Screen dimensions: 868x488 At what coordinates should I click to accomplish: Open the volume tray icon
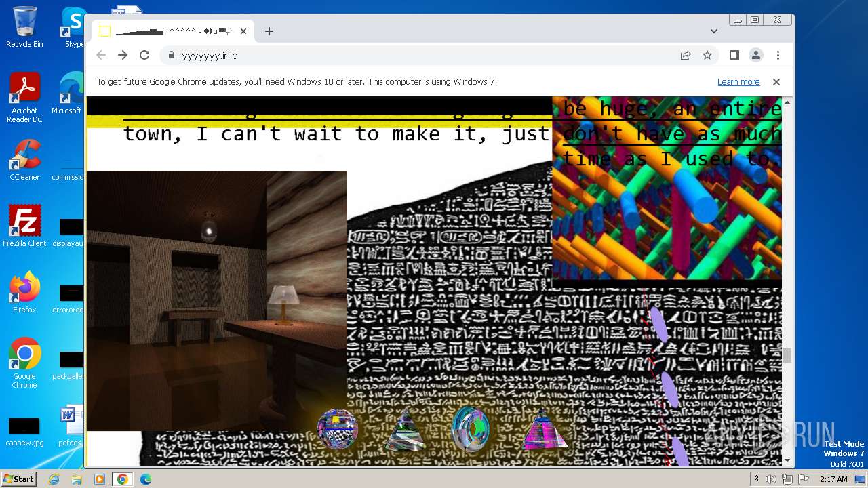771,479
